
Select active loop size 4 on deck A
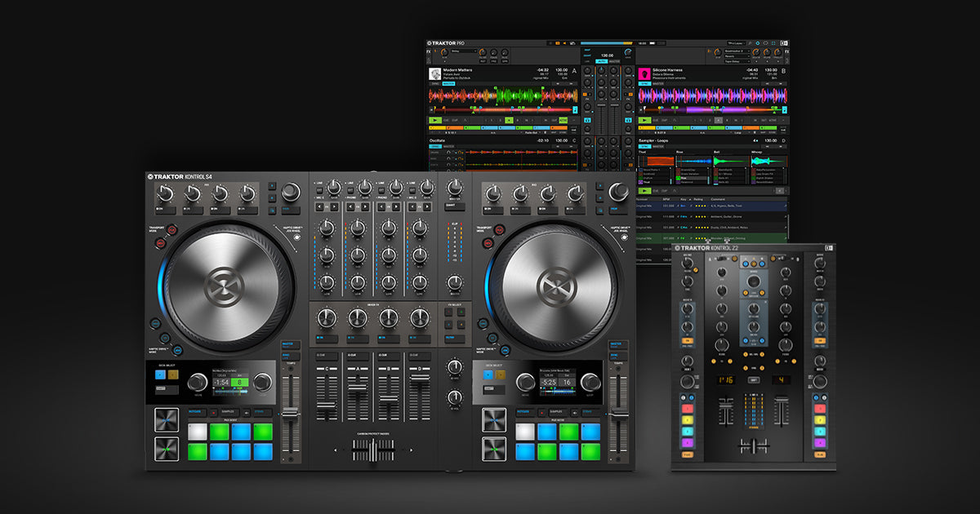click(509, 120)
